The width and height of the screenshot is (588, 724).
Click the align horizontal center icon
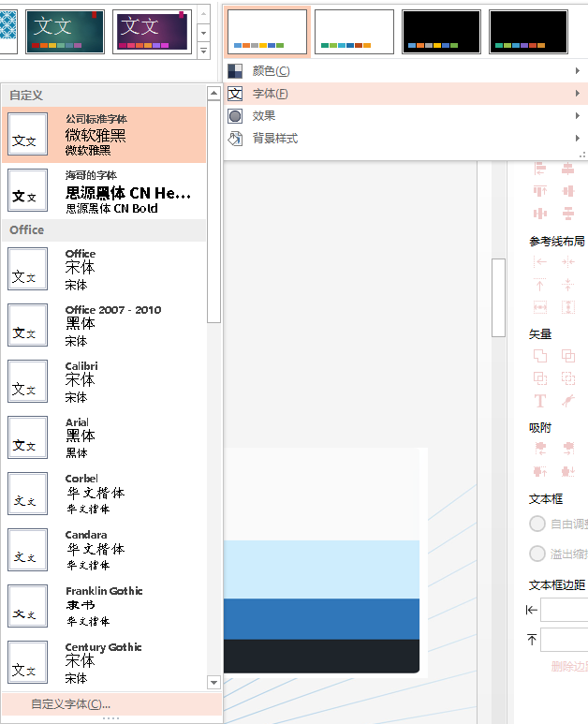(x=568, y=169)
